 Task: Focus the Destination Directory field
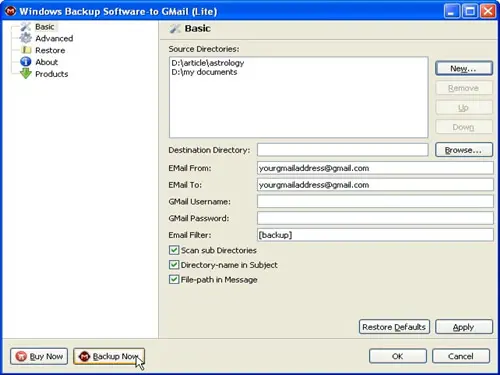click(343, 150)
